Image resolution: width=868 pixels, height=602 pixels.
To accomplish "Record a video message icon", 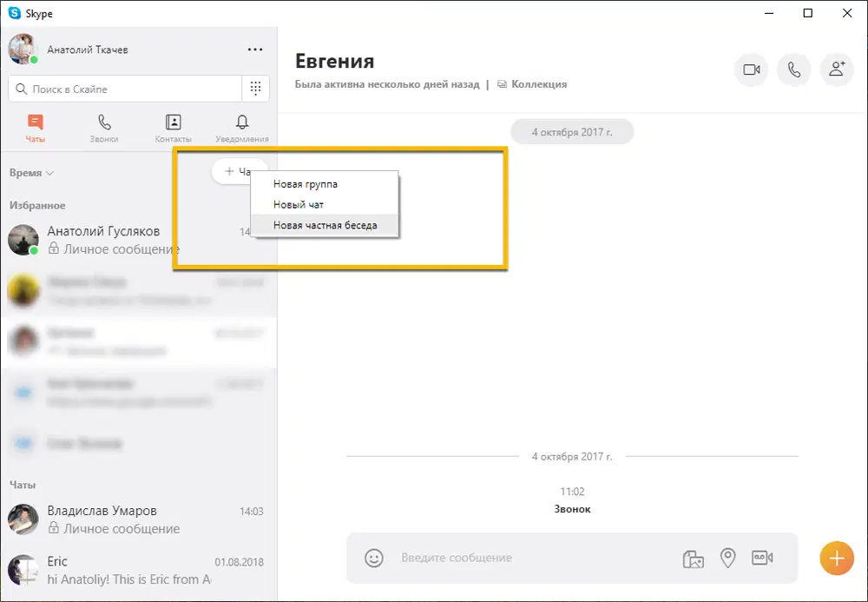I will coord(762,558).
